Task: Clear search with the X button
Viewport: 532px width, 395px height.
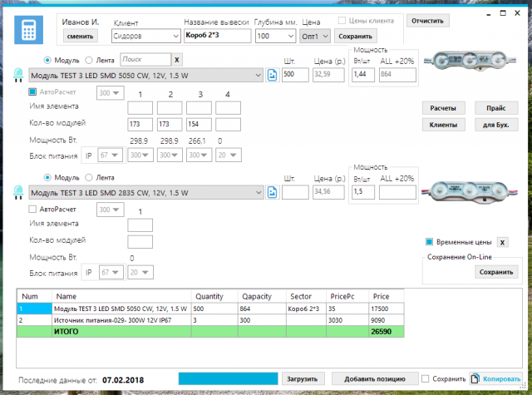Action: (177, 60)
